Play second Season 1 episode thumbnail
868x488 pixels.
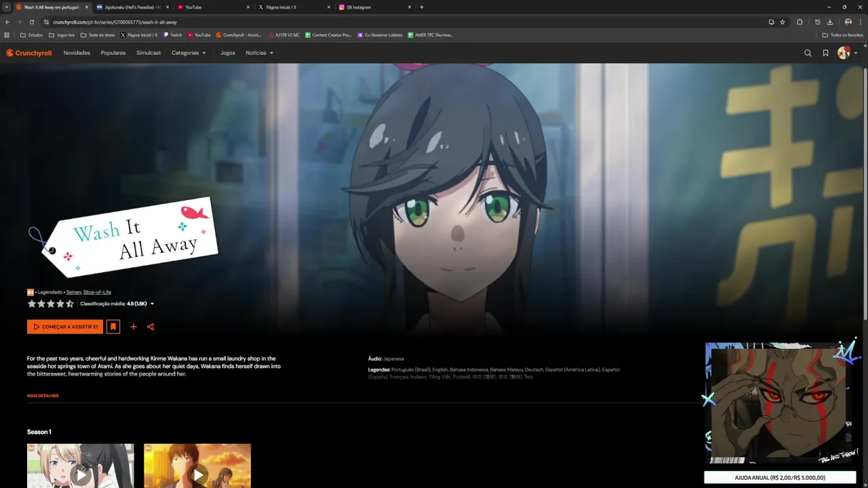click(197, 466)
